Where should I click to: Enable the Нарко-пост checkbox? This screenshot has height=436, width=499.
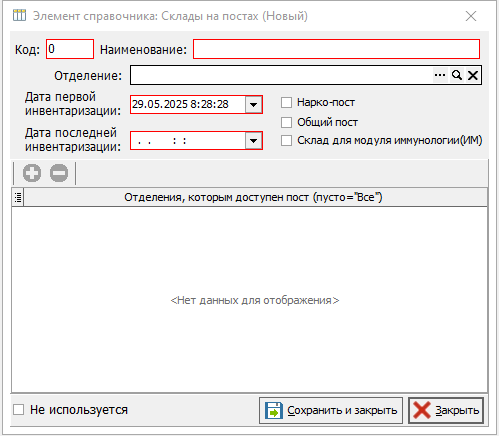(x=286, y=103)
